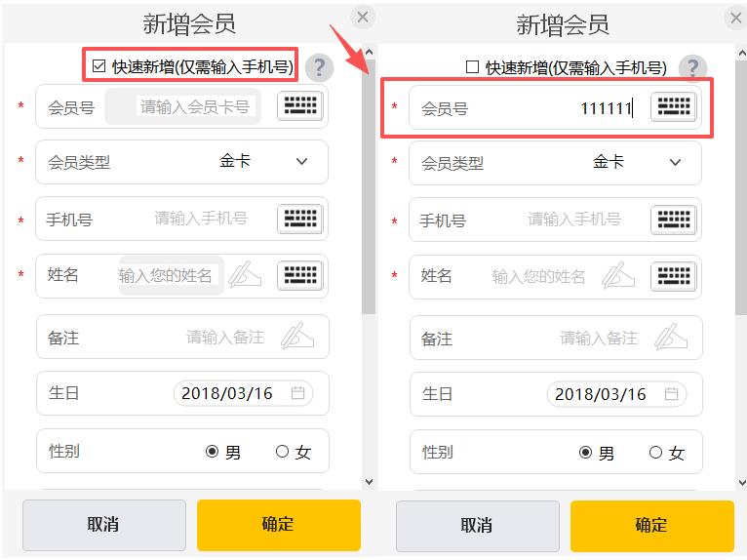Click the 取消 button in left dialog
The width and height of the screenshot is (747, 560).
tap(103, 525)
